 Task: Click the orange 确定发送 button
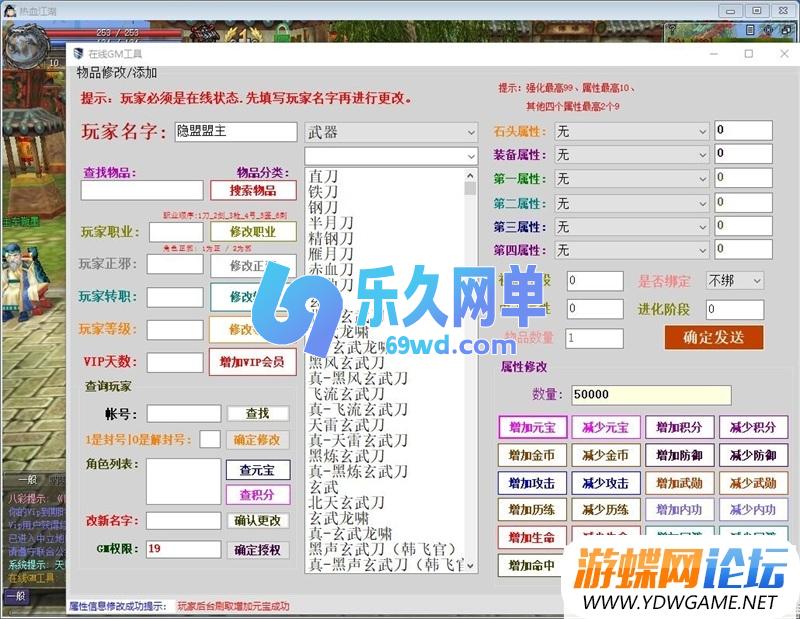tap(714, 337)
